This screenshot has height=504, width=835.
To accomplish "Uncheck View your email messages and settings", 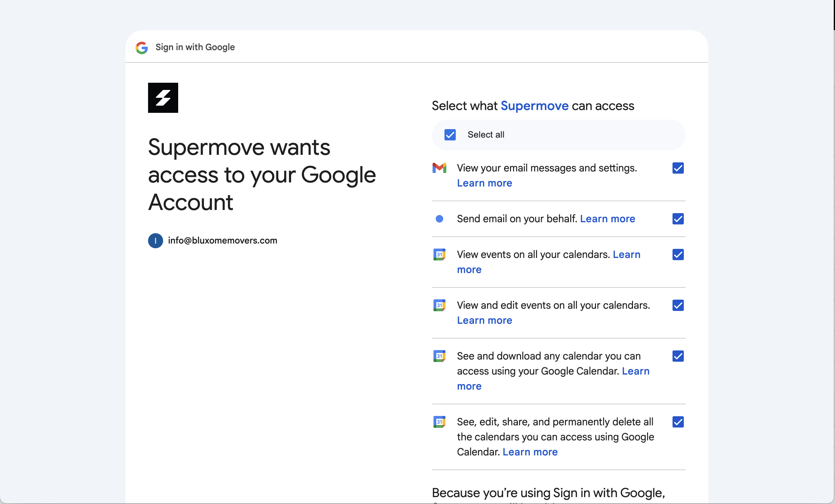I will point(678,168).
